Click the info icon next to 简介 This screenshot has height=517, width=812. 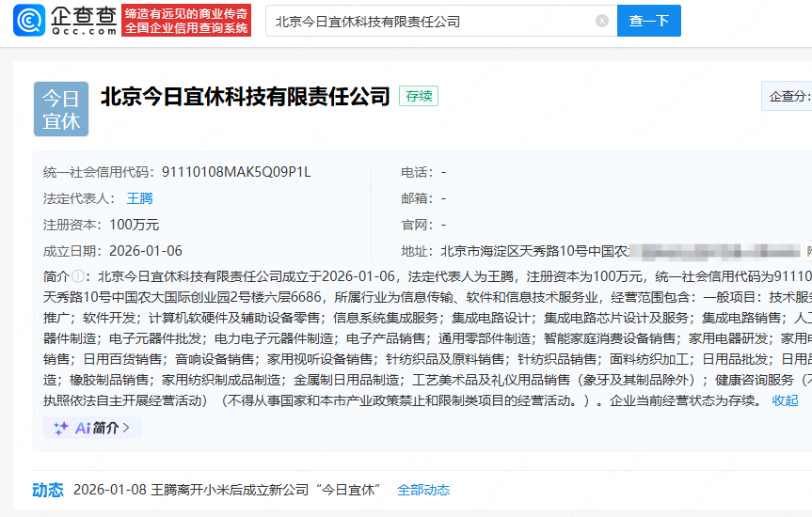pyautogui.click(x=78, y=276)
